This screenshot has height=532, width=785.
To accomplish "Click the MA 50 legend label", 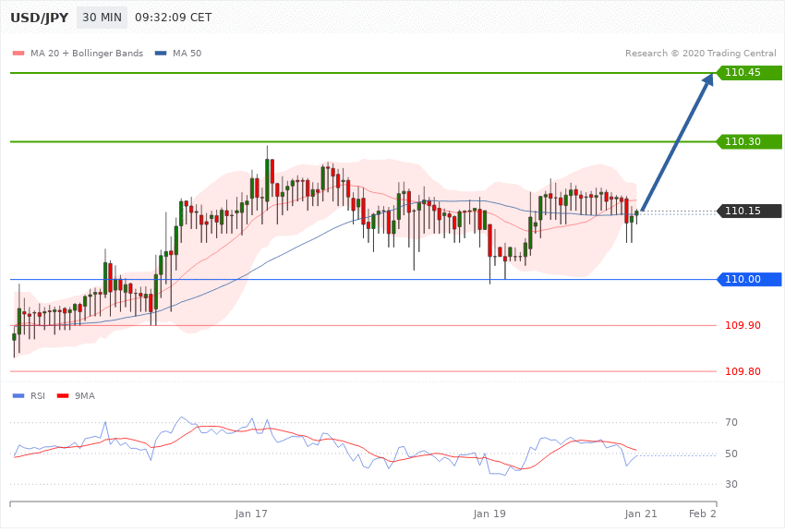I will tap(187, 53).
